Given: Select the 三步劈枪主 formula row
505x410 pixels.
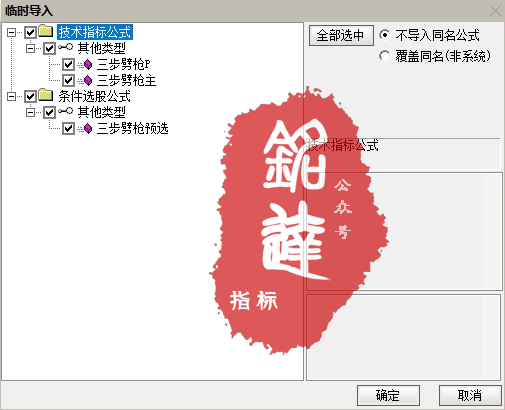Looking at the screenshot, I should (126, 80).
